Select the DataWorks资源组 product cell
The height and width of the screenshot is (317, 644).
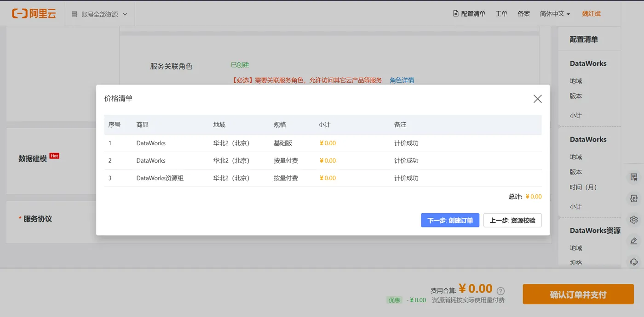pos(160,178)
